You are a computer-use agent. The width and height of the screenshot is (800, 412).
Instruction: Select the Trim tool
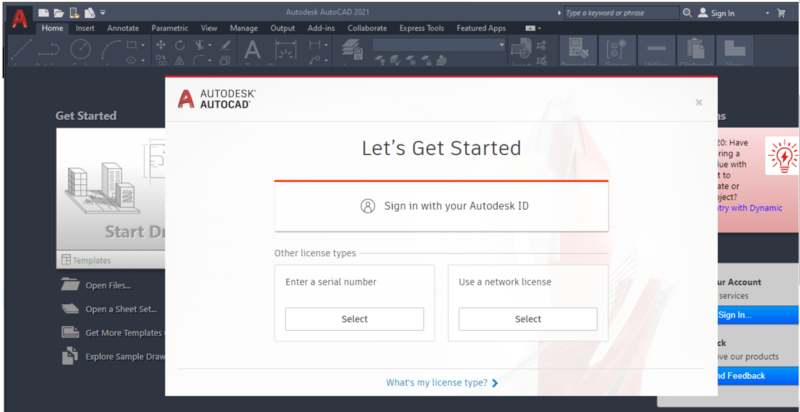click(199, 45)
